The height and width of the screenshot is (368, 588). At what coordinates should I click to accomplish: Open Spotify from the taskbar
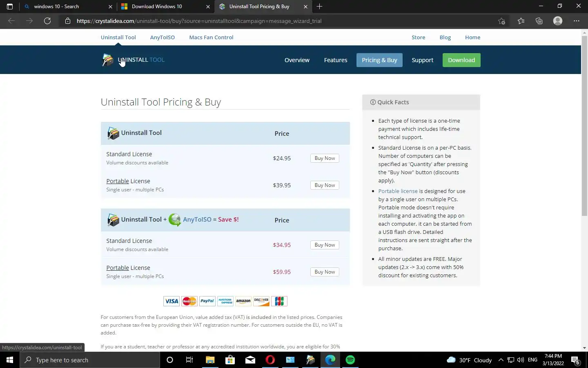(350, 360)
